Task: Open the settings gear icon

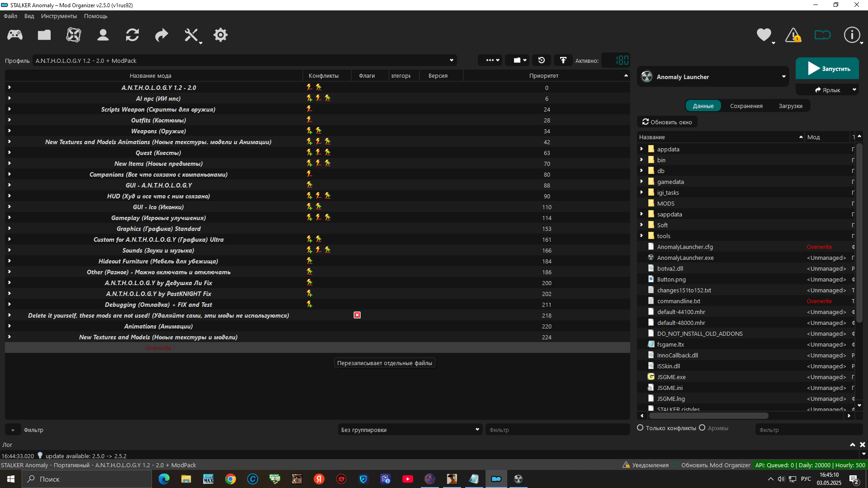Action: tap(221, 35)
